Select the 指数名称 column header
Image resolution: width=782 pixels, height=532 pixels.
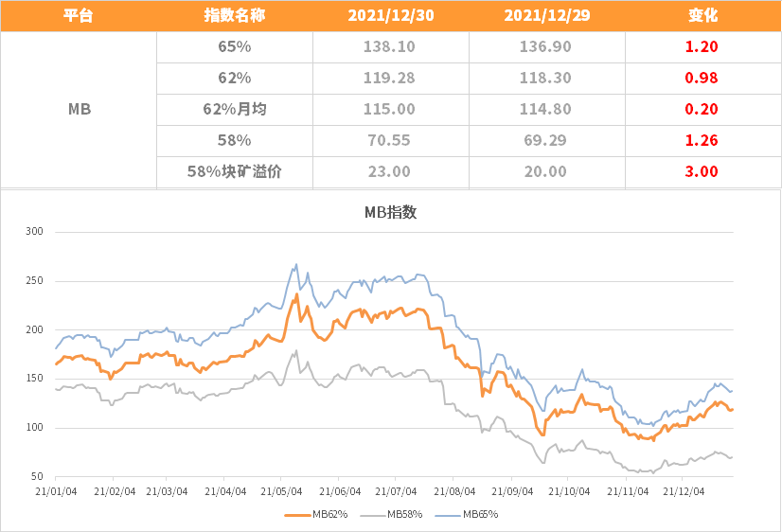point(235,15)
